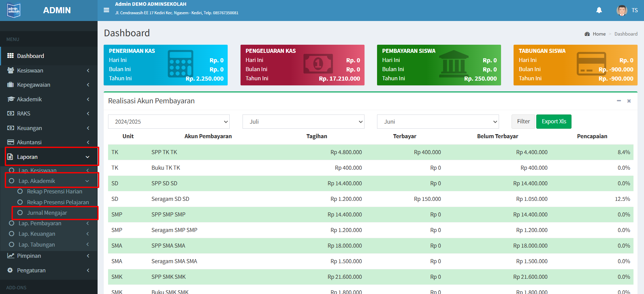The image size is (644, 294).
Task: Open the Keuangan menu
Action: tap(29, 128)
